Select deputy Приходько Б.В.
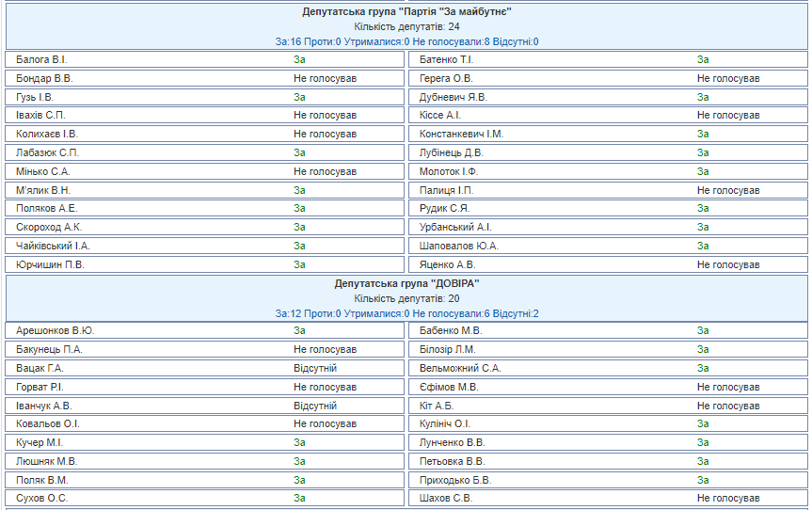The height and width of the screenshot is (510, 812). click(x=454, y=480)
